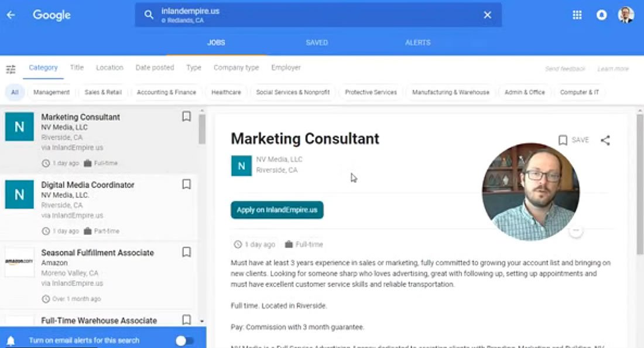Screen dimensions: 644x348
Task: Click the job list scroll down arrow
Action: pyautogui.click(x=202, y=321)
